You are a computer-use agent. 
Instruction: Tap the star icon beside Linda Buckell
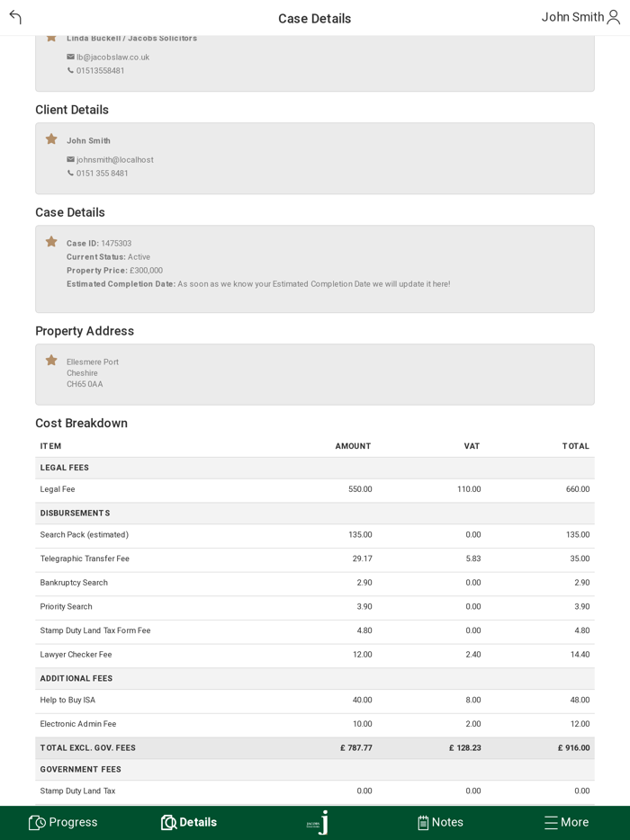(x=51, y=38)
